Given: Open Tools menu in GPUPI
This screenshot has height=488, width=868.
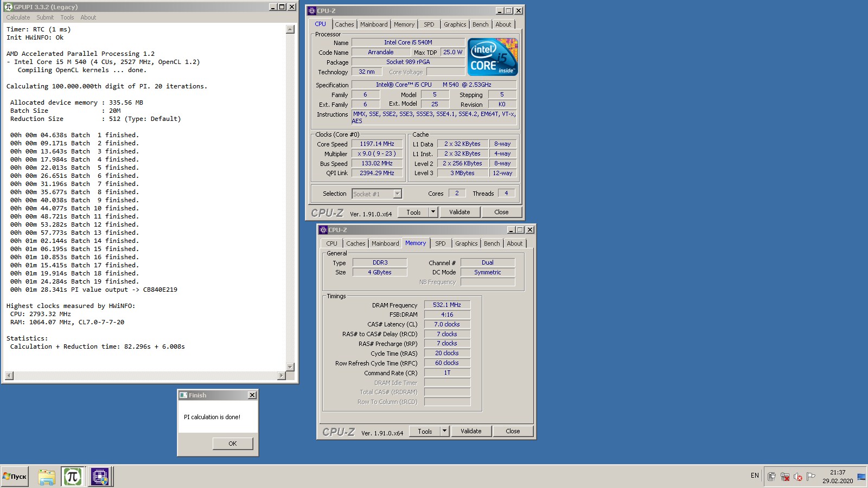Looking at the screenshot, I should coord(67,17).
